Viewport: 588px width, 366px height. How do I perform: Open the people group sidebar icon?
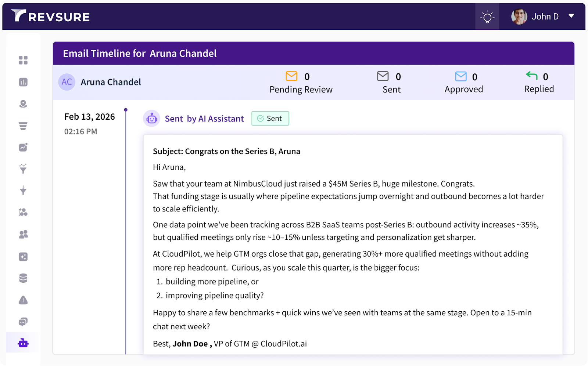coord(23,234)
